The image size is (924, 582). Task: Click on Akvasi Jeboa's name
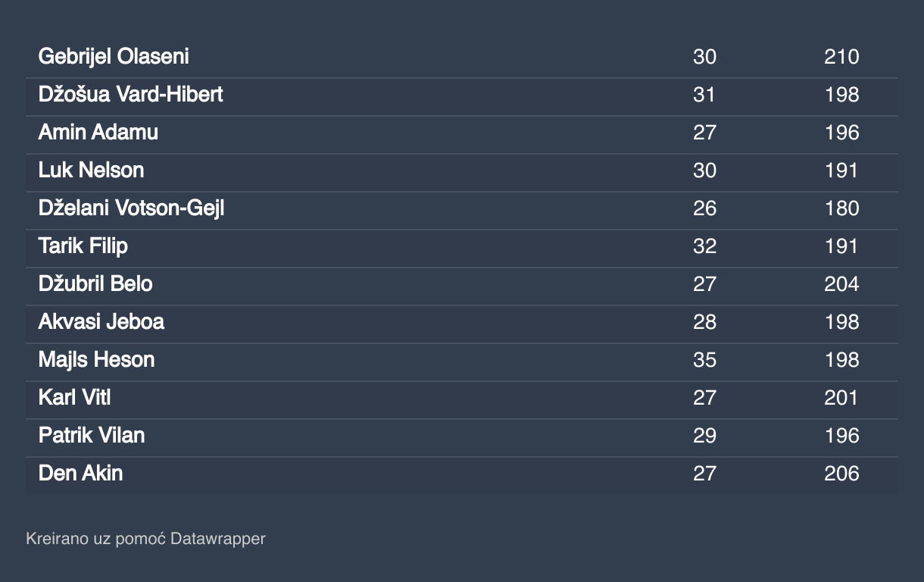101,322
